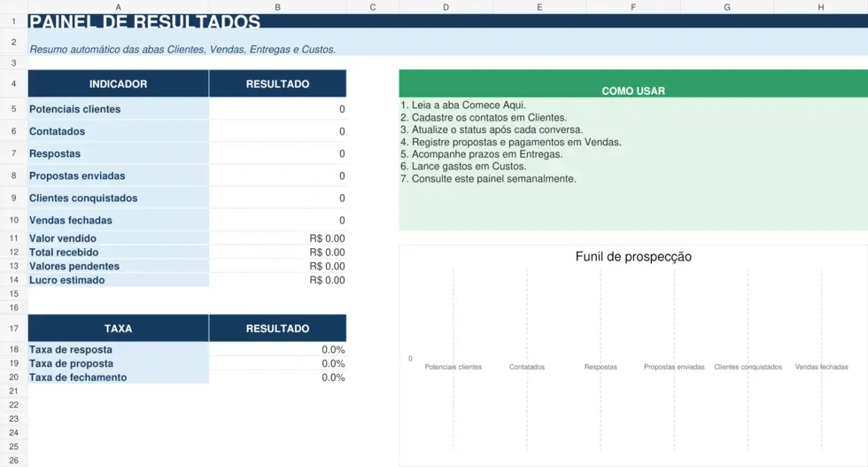This screenshot has height=467, width=868.
Task: Click the Taxa de resposta label cell
Action: coord(119,349)
